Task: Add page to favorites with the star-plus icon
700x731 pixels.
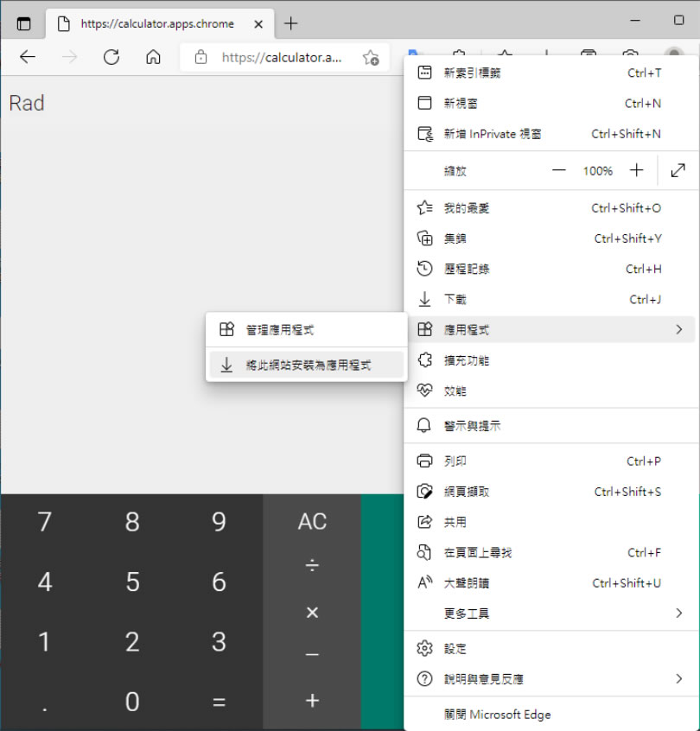Action: (x=371, y=58)
